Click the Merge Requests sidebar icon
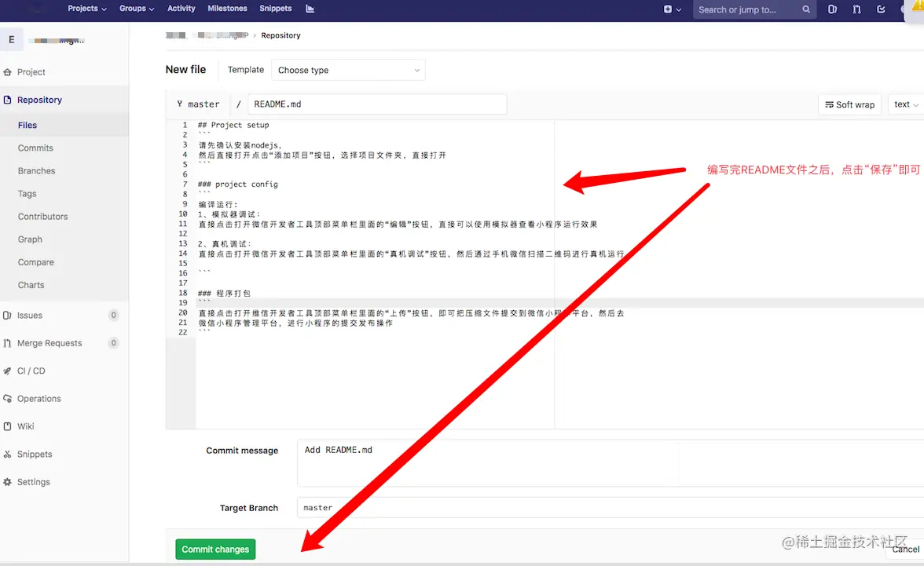 coord(7,343)
